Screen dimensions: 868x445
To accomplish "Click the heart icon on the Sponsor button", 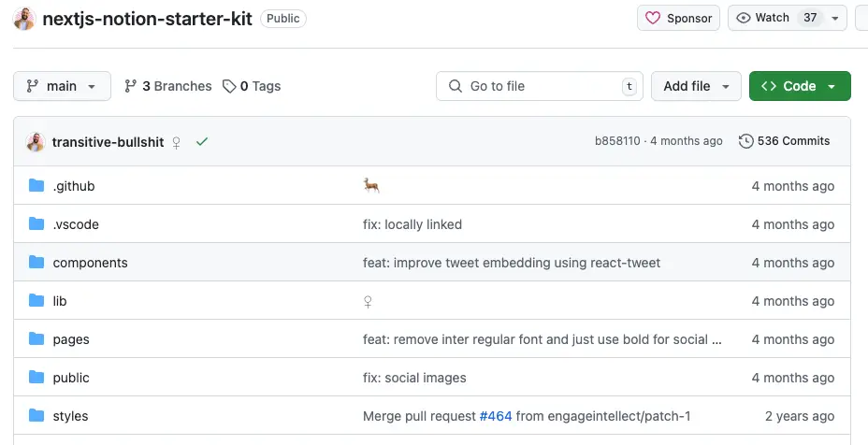I will (653, 19).
